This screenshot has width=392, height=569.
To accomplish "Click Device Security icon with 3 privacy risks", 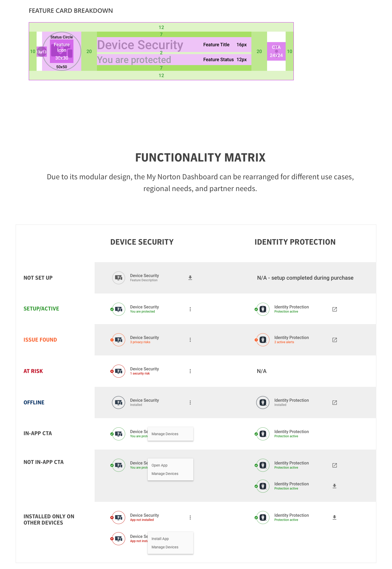I will [119, 340].
